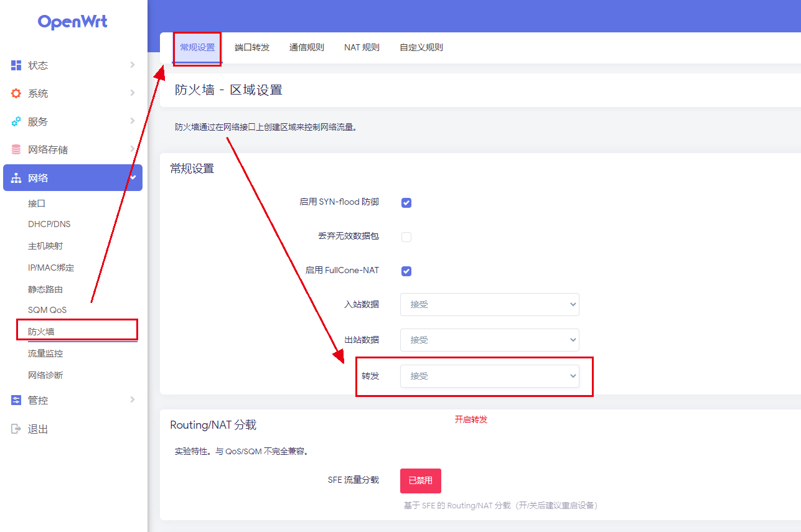801x532 pixels.
Task: Click the 状态 dashboard icon
Action: (16, 65)
